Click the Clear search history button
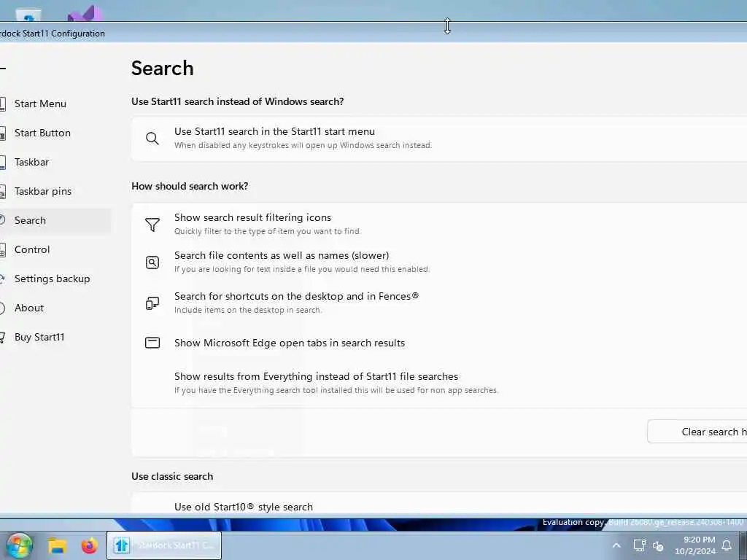Screen dimensions: 747x560 point(697,432)
